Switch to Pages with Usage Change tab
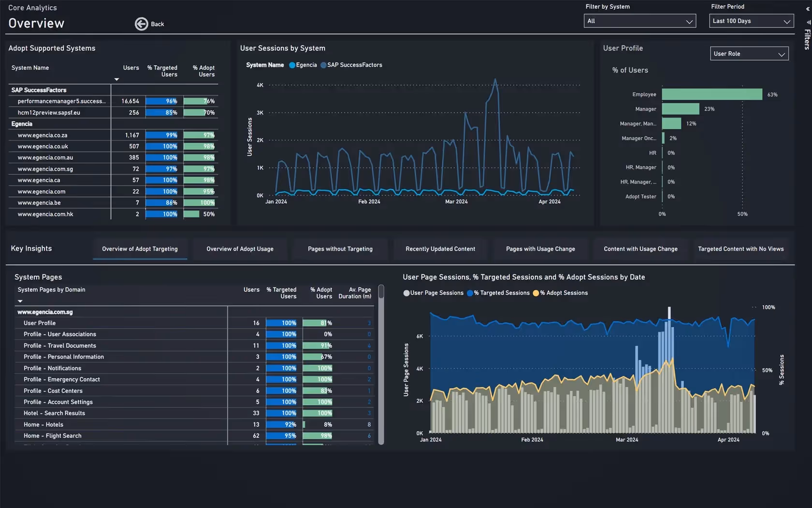 coord(540,249)
